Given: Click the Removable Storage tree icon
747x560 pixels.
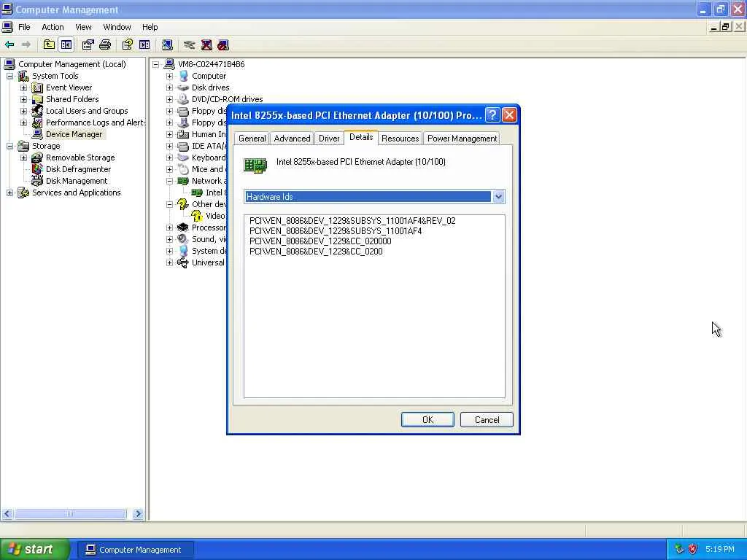Looking at the screenshot, I should coord(37,157).
